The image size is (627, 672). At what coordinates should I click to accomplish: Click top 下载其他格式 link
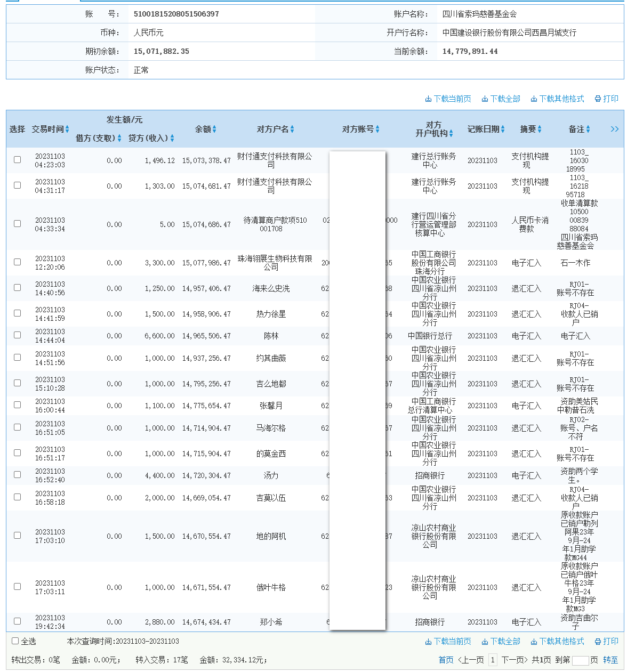(557, 99)
